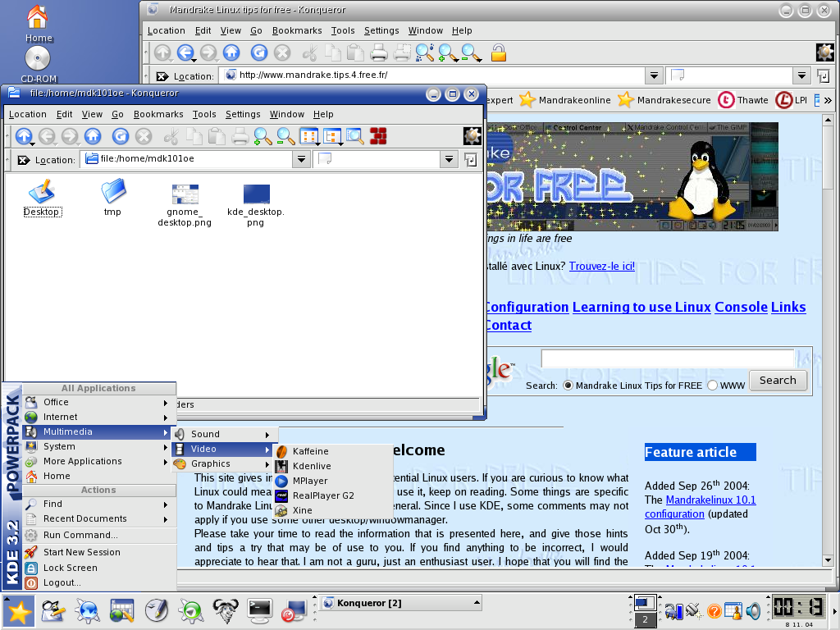This screenshot has height=630, width=840.
Task: Go up a directory in file manager window
Action: (24, 137)
